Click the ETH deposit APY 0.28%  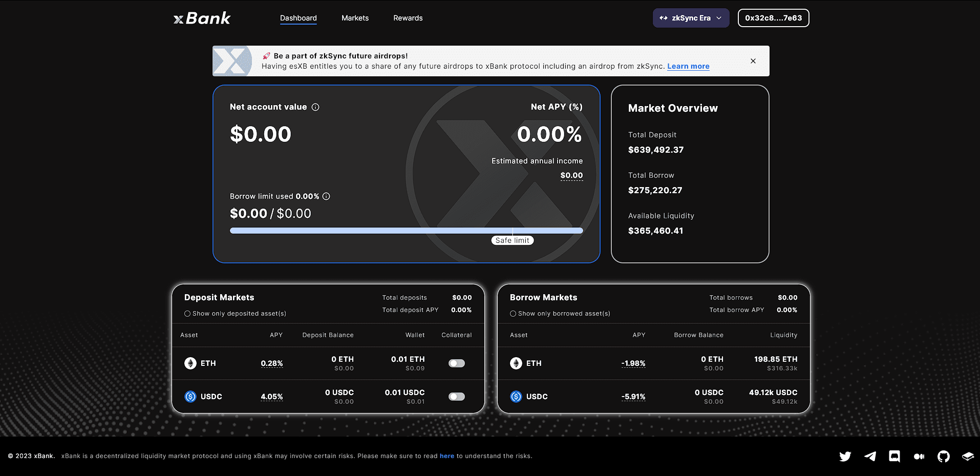tap(272, 363)
